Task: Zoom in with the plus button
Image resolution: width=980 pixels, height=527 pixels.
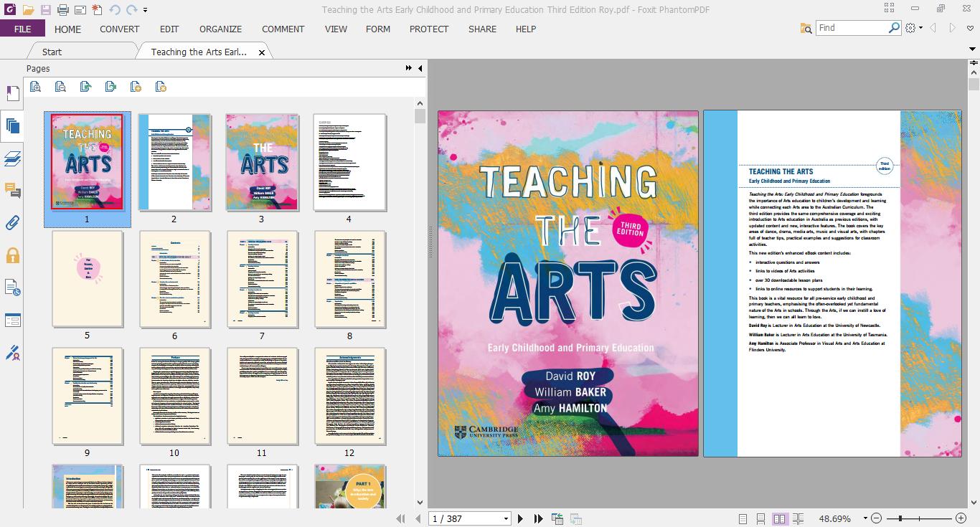Action: pos(961,518)
